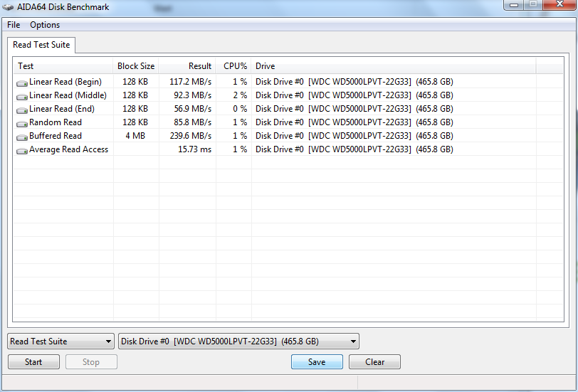Click the 239.6 MB/s result value

tap(190, 136)
